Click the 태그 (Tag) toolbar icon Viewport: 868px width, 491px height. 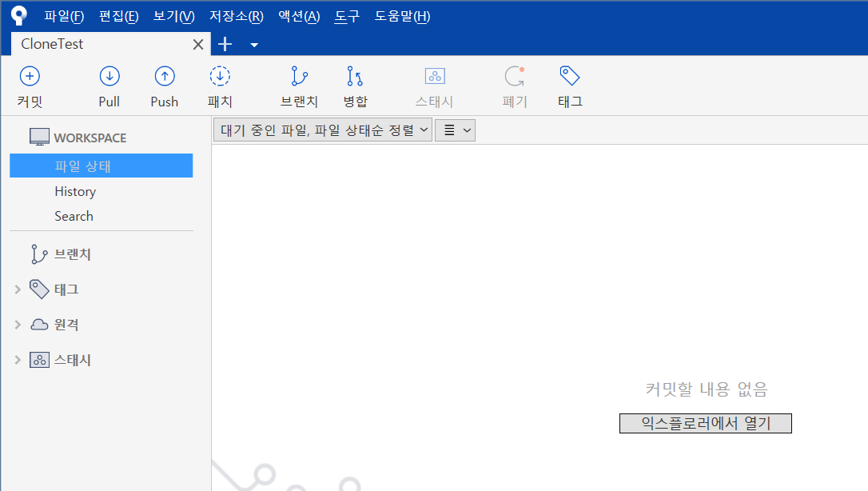coord(570,76)
